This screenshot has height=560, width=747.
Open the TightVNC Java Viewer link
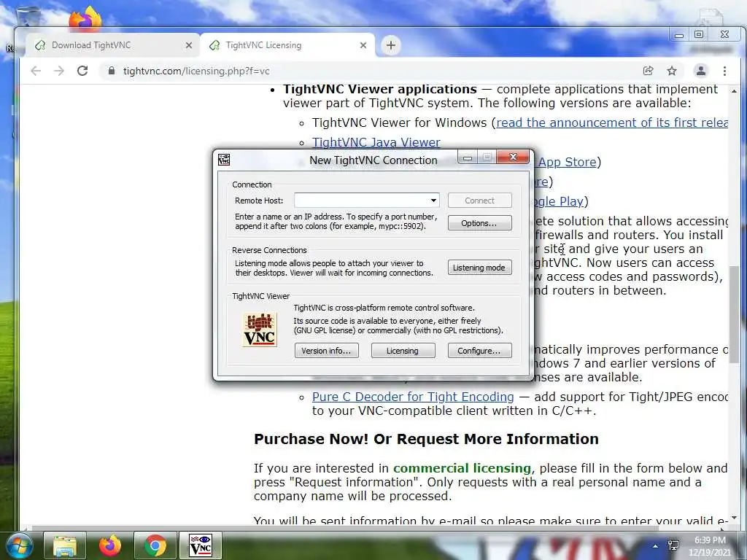point(376,142)
